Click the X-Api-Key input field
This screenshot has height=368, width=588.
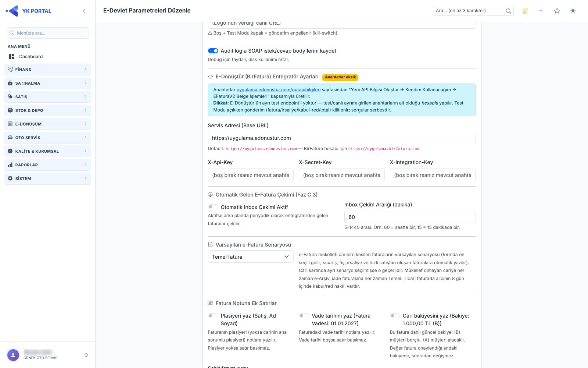pyautogui.click(x=251, y=175)
